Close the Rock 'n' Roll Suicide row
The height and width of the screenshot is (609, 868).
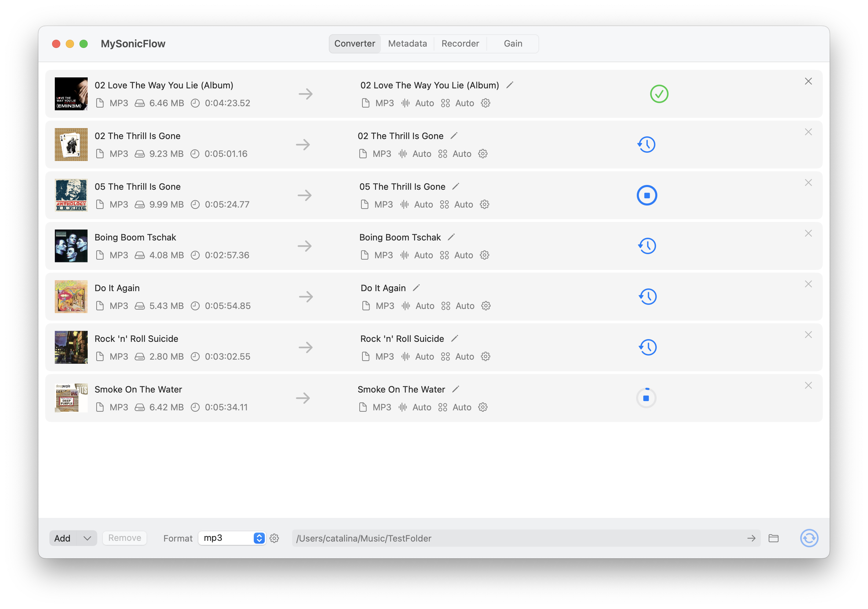[808, 335]
